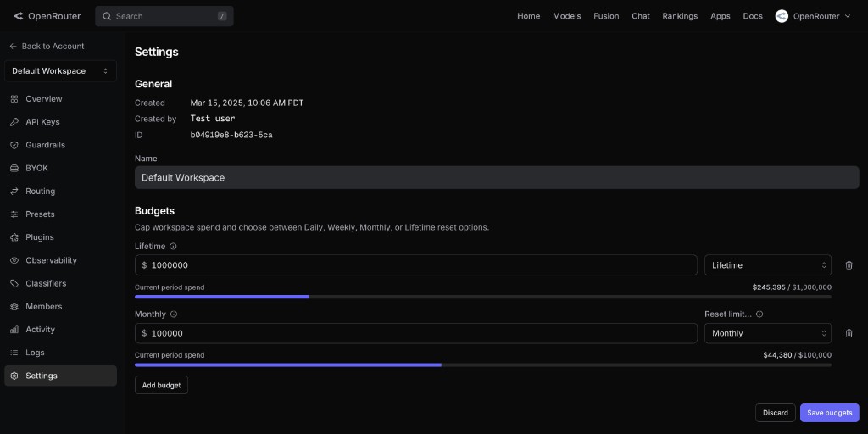Click the Add budget button
This screenshot has width=868, height=434.
click(x=161, y=386)
